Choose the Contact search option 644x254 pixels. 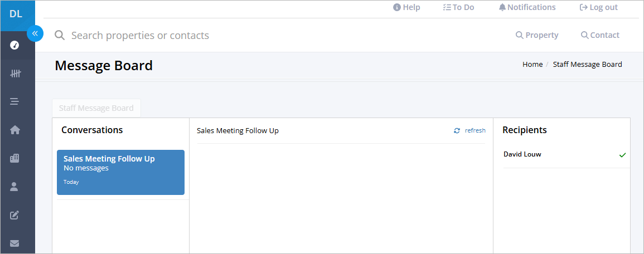[x=600, y=35]
